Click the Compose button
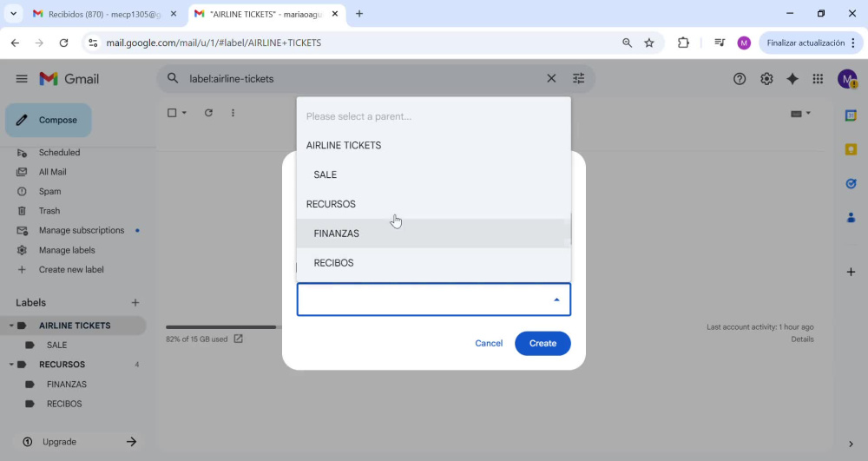 [x=48, y=120]
